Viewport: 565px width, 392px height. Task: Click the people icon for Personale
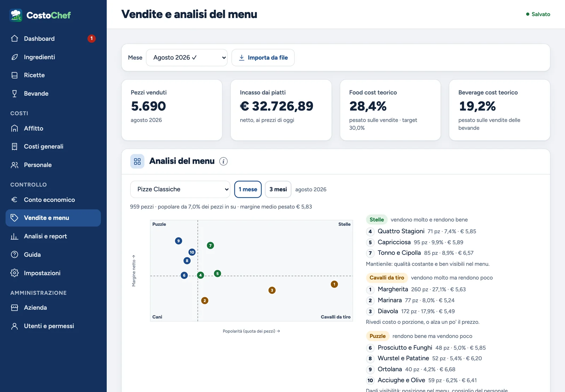point(14,165)
